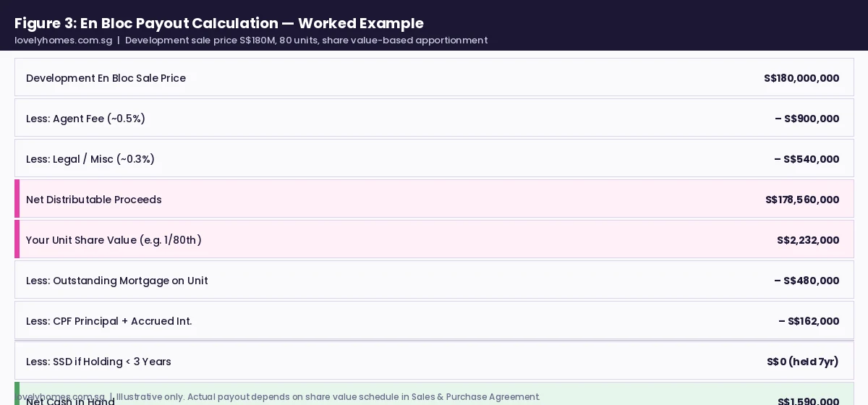Click the Figure 3 En Bloc Payout Calculation title
This screenshot has height=405, width=868.
(219, 23)
